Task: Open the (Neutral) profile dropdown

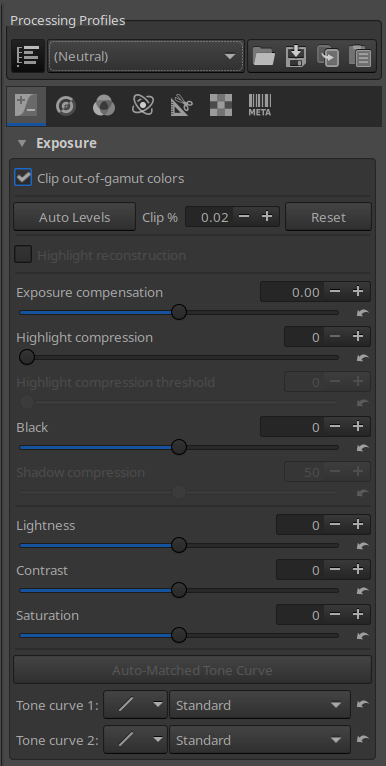Action: tap(146, 56)
